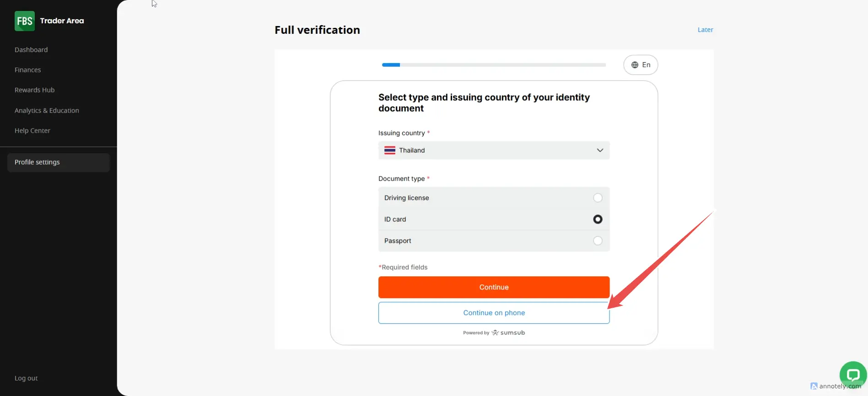Open the En language selector
The height and width of the screenshot is (396, 868).
(641, 65)
